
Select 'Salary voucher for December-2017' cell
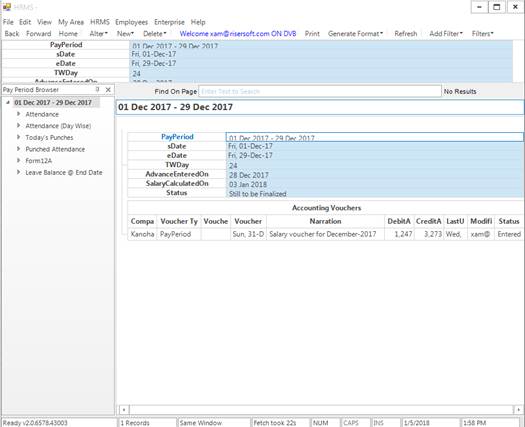point(325,234)
